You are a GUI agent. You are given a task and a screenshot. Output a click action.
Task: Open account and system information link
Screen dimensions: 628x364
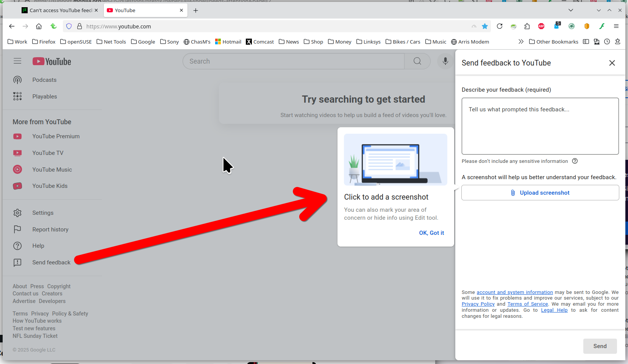pos(515,292)
